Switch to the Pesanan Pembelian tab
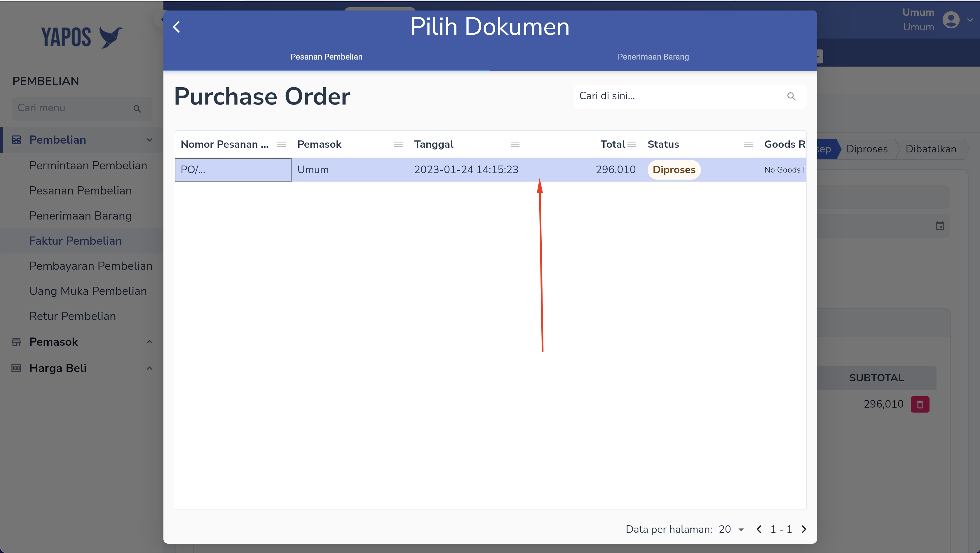 [x=326, y=57]
